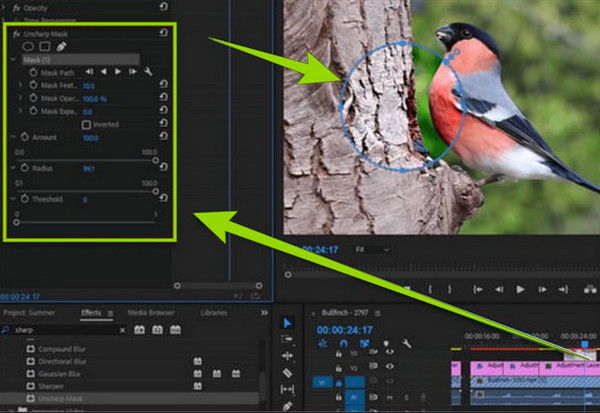Toggle animation stopwatch for Threshold

25,199
